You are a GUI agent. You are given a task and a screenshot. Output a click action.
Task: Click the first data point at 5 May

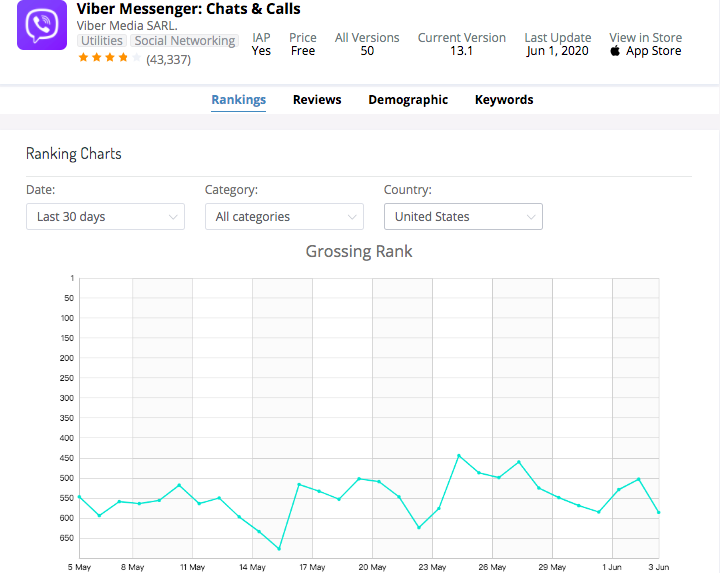click(x=79, y=497)
